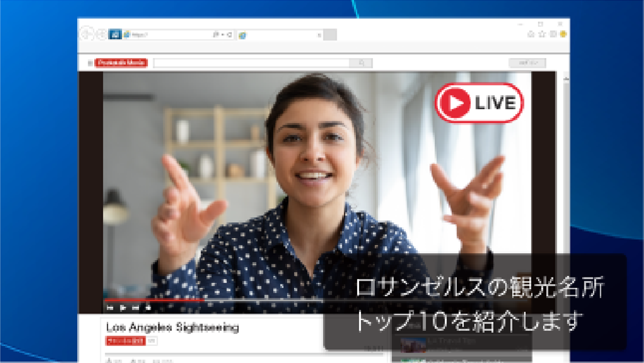Screen dimensions: 644x363
Task: Click the fourth player control icon
Action: coord(148,308)
